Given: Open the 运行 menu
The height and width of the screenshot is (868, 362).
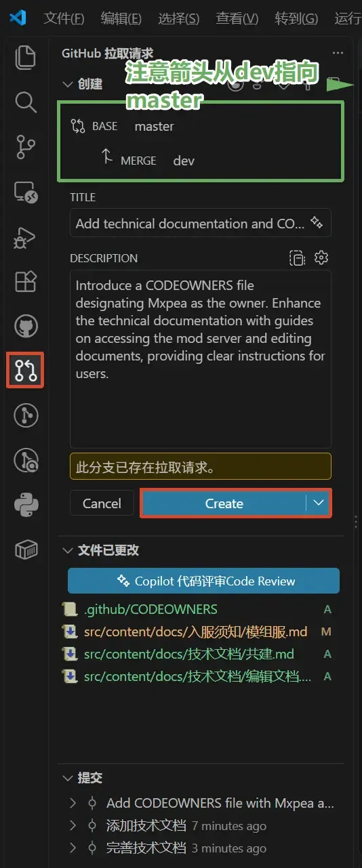Looking at the screenshot, I should (x=348, y=18).
